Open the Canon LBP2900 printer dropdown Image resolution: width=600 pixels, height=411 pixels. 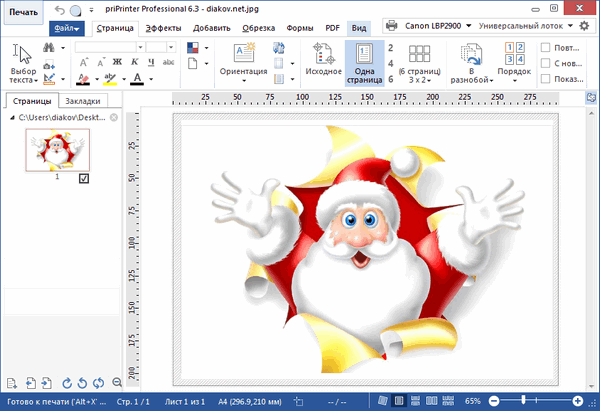pos(468,26)
